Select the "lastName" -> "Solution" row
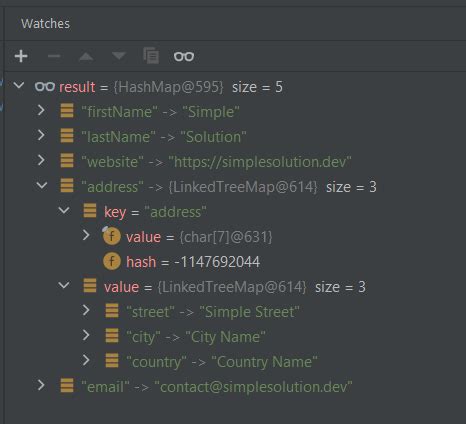466x424 pixels. pyautogui.click(x=235, y=137)
